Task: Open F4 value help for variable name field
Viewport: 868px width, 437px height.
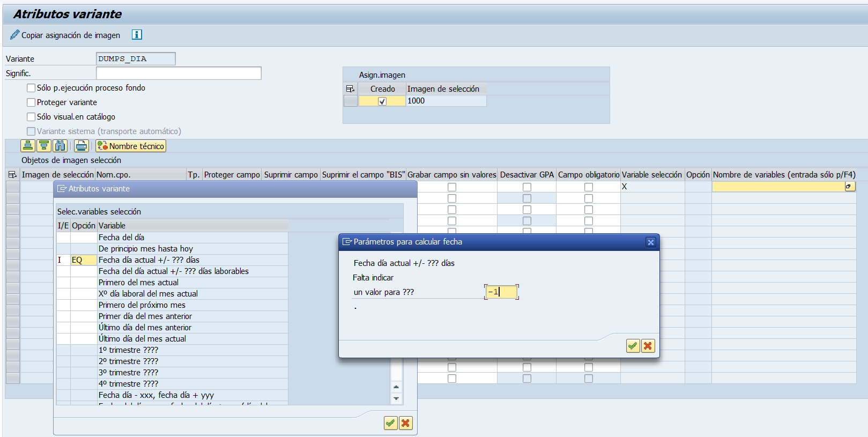Action: coord(850,187)
